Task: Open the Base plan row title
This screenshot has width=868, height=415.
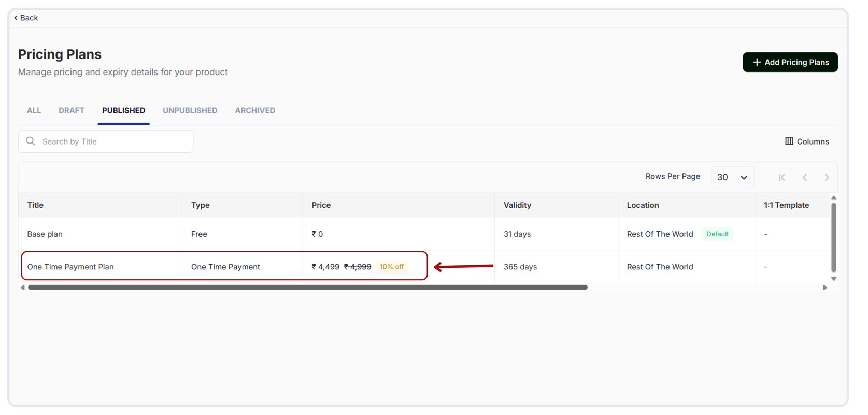Action: (45, 234)
